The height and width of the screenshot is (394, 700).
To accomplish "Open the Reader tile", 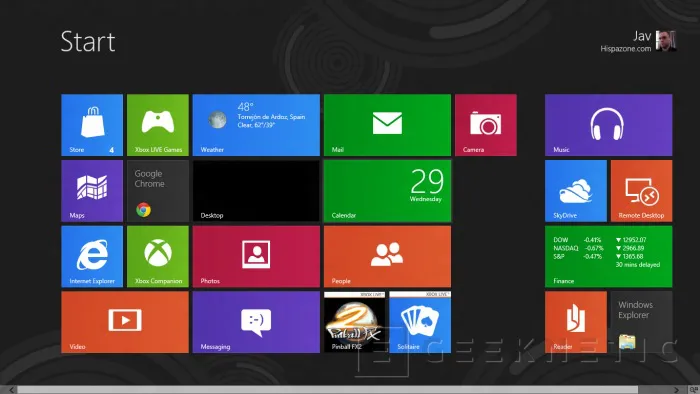I will coord(576,322).
